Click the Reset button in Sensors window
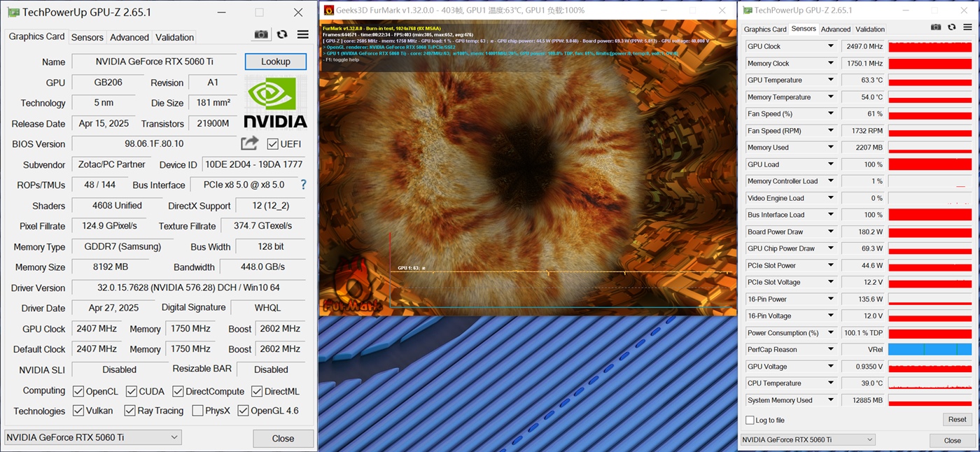Image resolution: width=980 pixels, height=452 pixels. (957, 419)
